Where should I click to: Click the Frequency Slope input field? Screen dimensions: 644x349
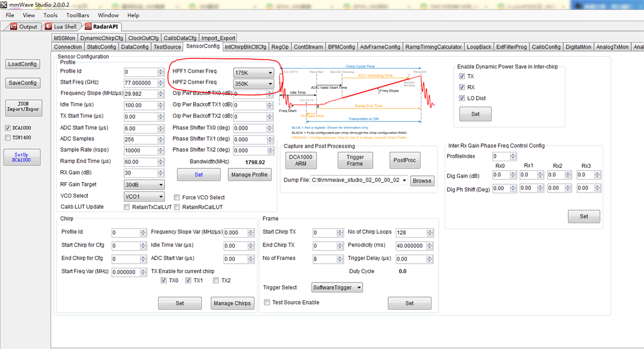[x=140, y=94]
